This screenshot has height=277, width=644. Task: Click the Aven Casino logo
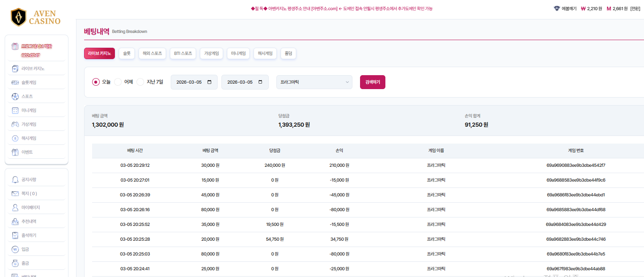click(36, 17)
